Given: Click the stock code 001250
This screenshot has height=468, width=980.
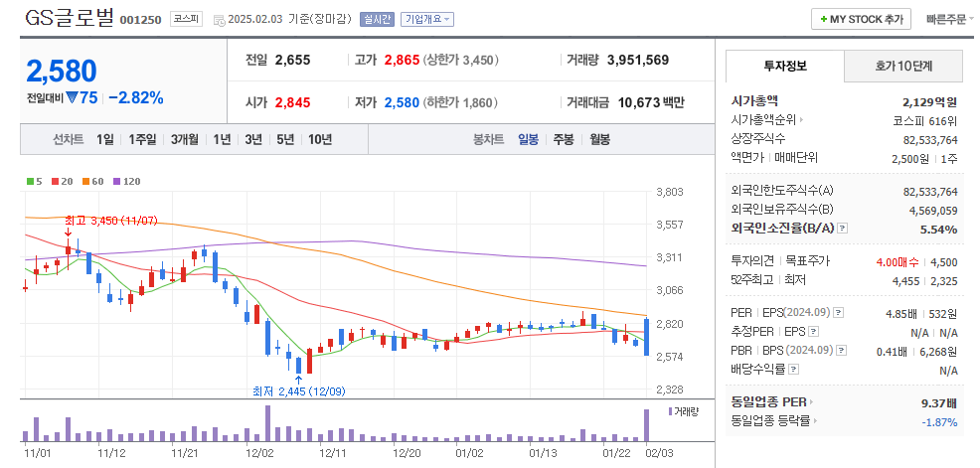Looking at the screenshot, I should tap(141, 20).
